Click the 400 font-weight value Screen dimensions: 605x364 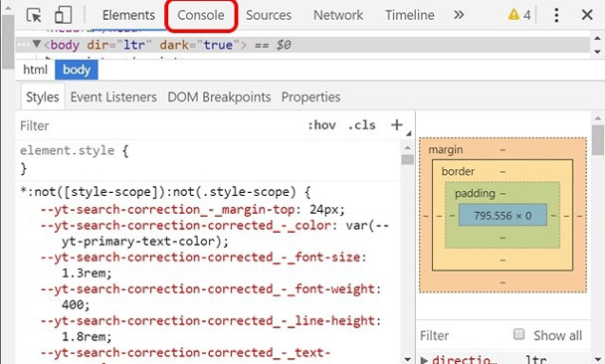[x=73, y=304]
